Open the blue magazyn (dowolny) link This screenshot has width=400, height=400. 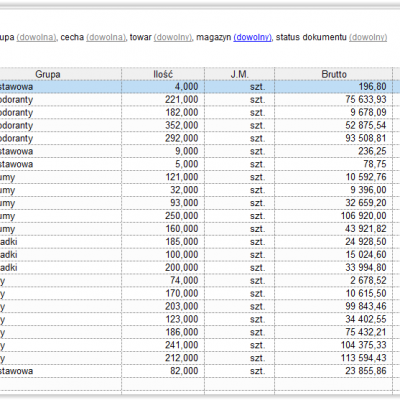(x=252, y=37)
